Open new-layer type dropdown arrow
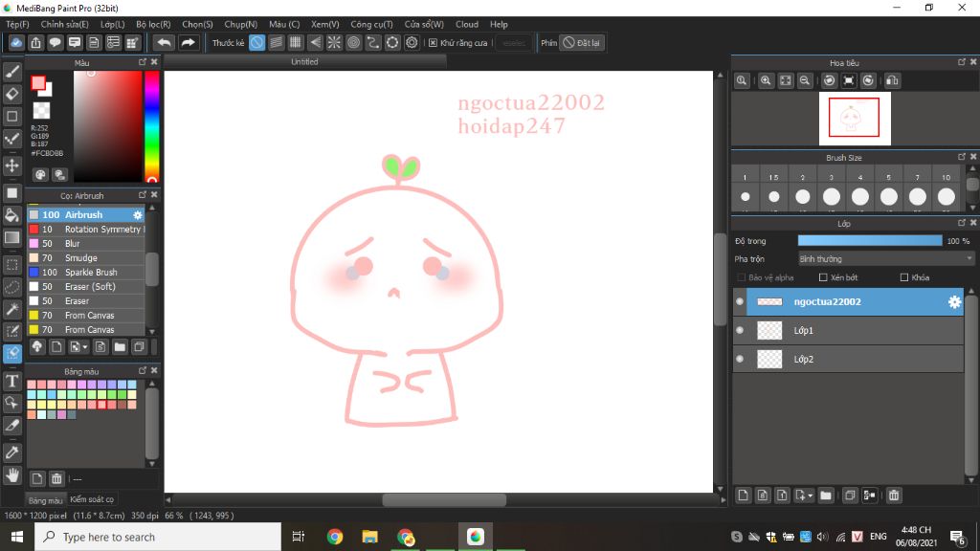Screen dimensions: 980x551 coord(810,496)
